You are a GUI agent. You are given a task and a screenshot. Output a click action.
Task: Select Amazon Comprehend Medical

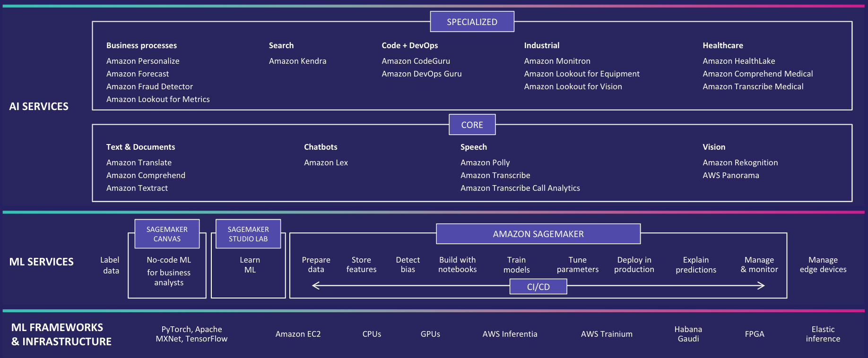[758, 74]
